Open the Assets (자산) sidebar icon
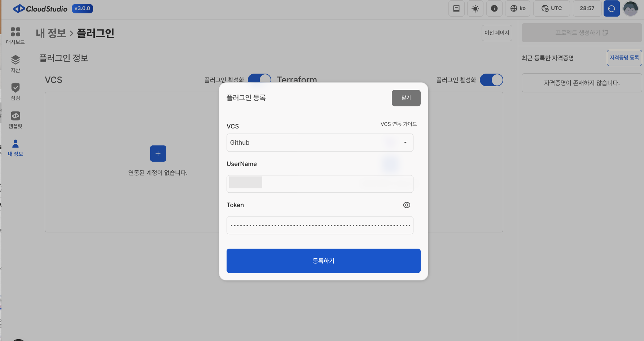Image resolution: width=644 pixels, height=341 pixels. 15,64
